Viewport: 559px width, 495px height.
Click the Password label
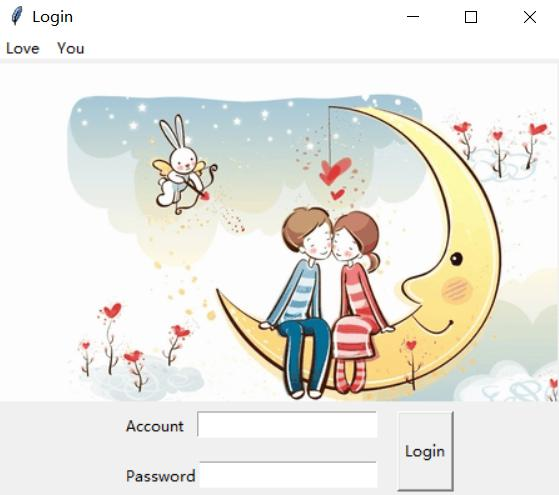coord(160,476)
